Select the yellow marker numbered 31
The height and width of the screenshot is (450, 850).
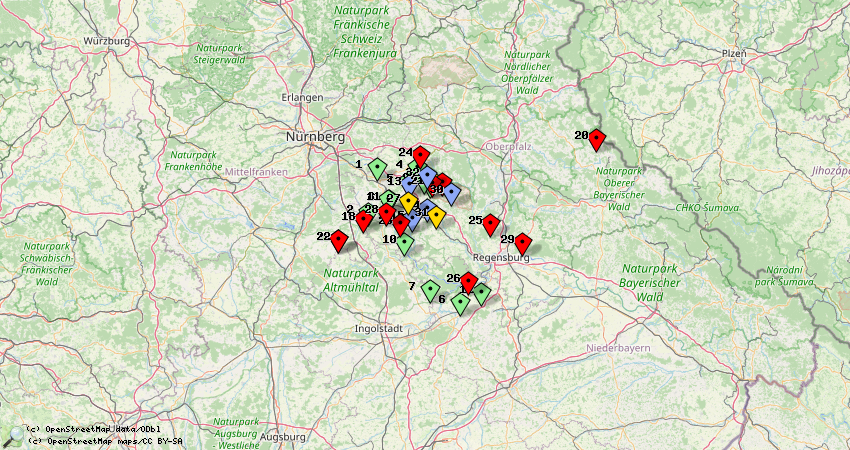436,216
